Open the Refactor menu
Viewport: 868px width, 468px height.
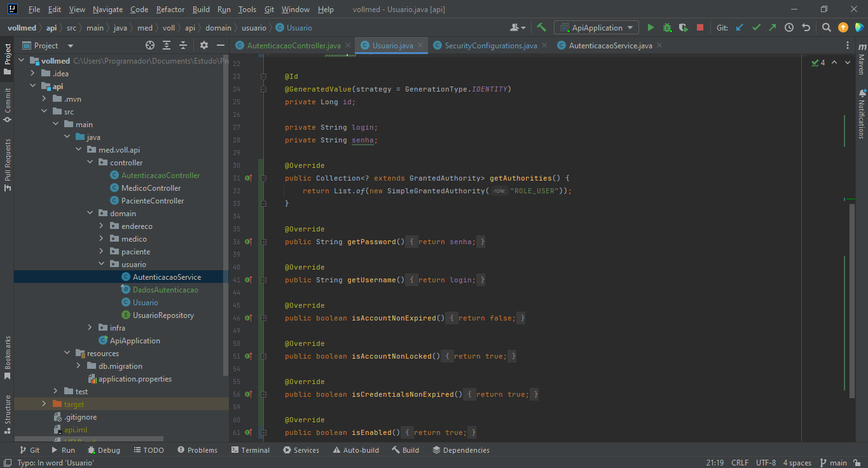(x=170, y=10)
